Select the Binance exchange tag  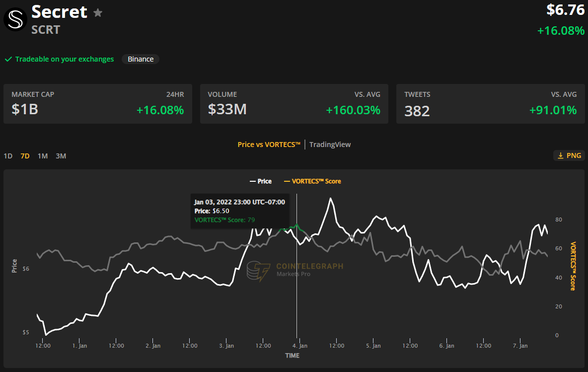pos(141,59)
